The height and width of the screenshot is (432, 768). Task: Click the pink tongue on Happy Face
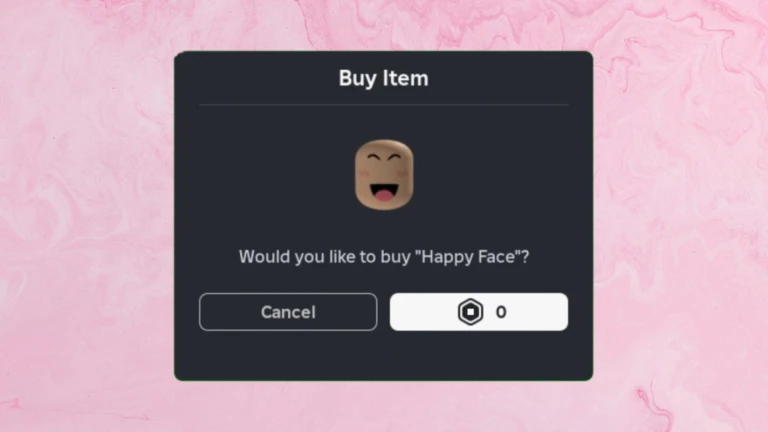pos(384,196)
